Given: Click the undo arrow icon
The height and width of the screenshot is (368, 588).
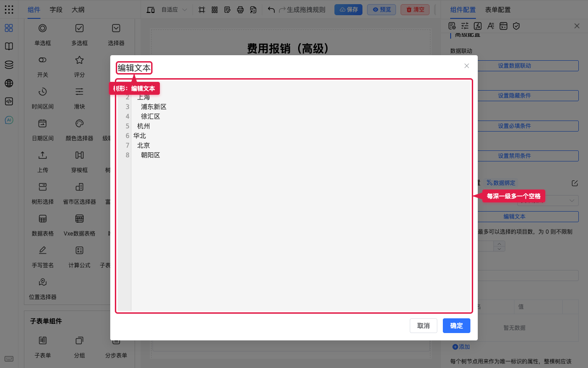Looking at the screenshot, I should [x=271, y=10].
